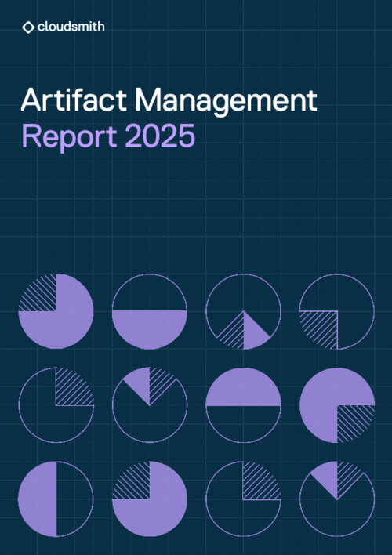The width and height of the screenshot is (392, 555).
Task: Select the circle with small bottom wedges
Action: [243, 311]
